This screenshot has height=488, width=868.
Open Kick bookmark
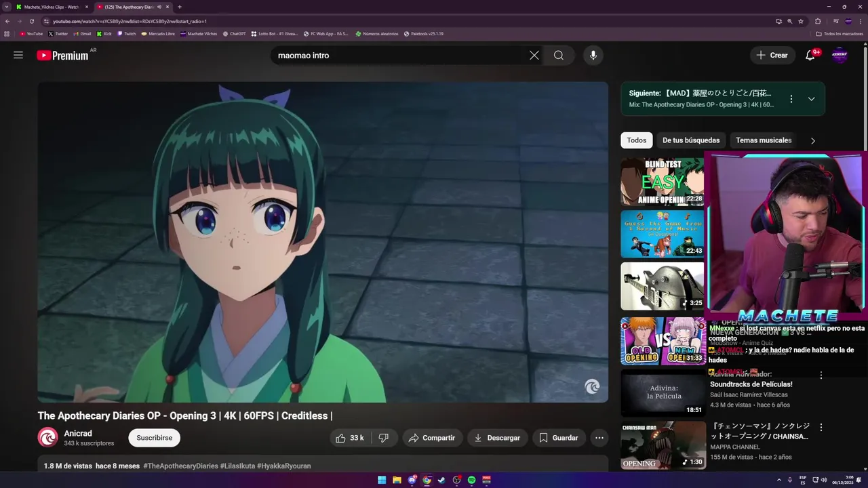click(x=104, y=33)
